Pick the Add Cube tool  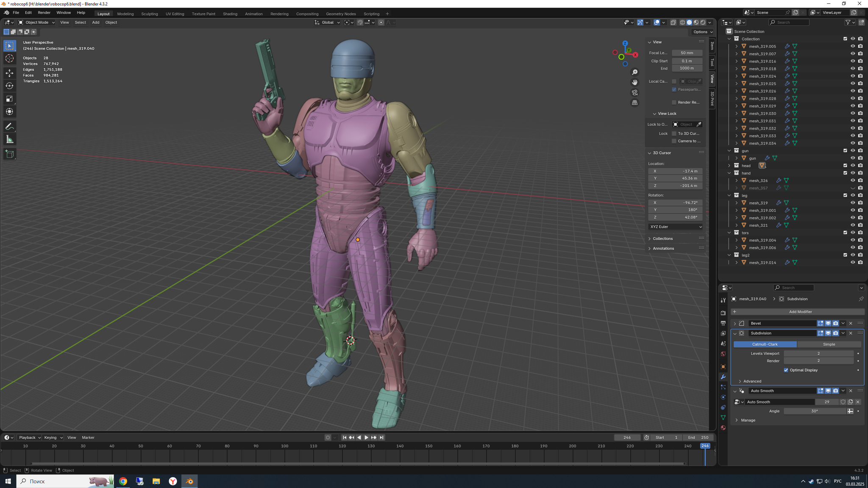[x=9, y=154]
